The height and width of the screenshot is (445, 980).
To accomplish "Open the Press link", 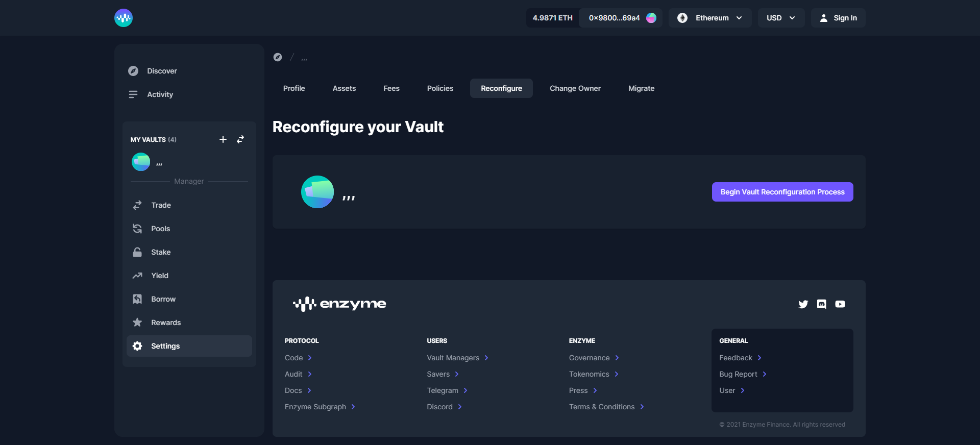I will (578, 390).
